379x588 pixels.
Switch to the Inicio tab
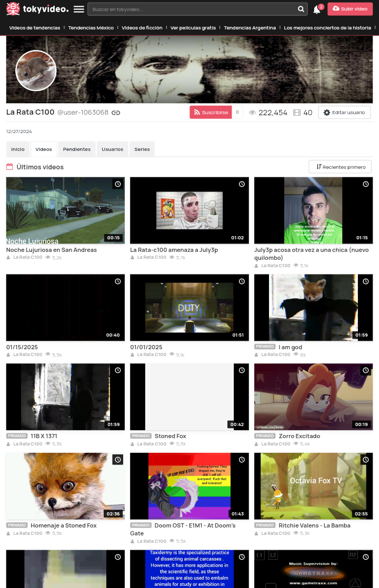pos(18,149)
